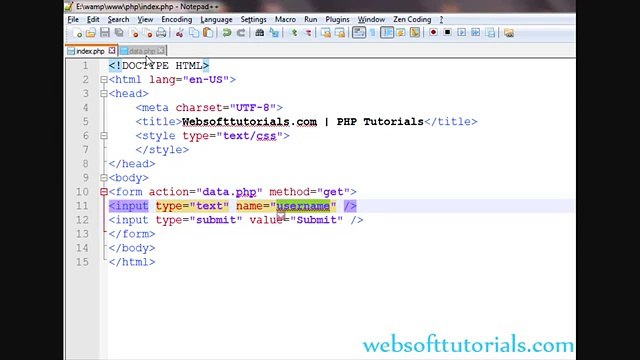Open the question mark help menu
The width and height of the screenshot is (640, 360).
click(441, 20)
